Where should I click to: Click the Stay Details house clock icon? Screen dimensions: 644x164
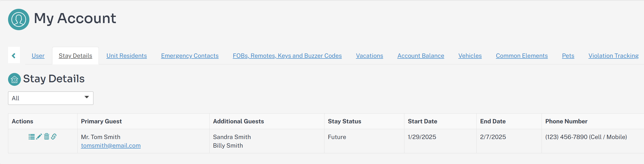(x=14, y=79)
